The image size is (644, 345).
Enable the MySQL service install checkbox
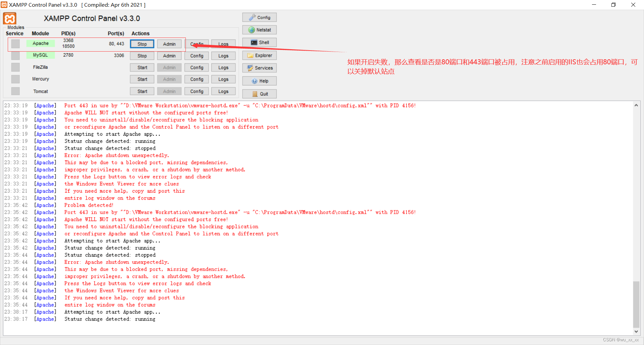coord(15,56)
